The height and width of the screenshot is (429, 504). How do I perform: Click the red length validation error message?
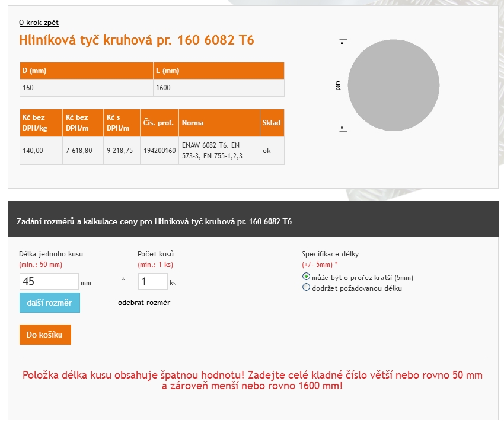coord(253,380)
